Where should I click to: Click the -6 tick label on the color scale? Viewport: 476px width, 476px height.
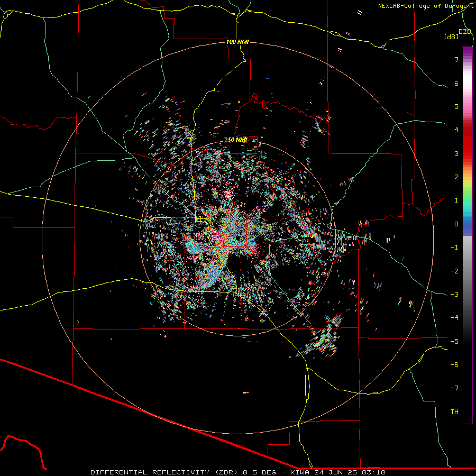point(454,365)
